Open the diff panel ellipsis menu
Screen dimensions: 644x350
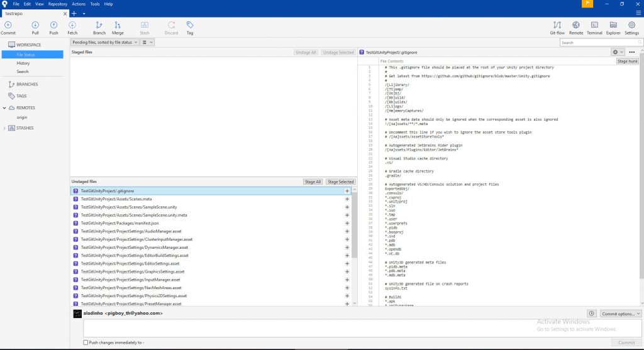pos(631,52)
